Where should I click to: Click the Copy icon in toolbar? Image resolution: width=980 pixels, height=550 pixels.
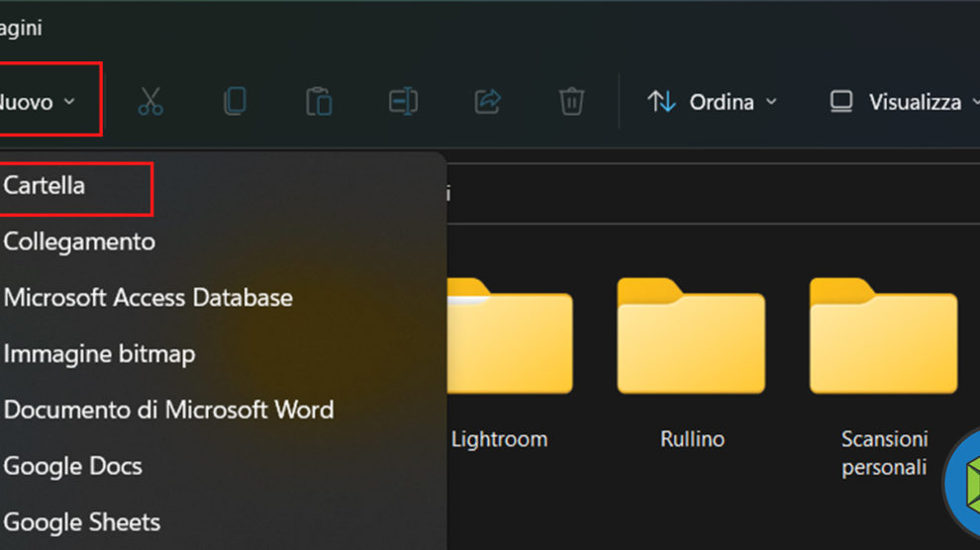coord(235,102)
